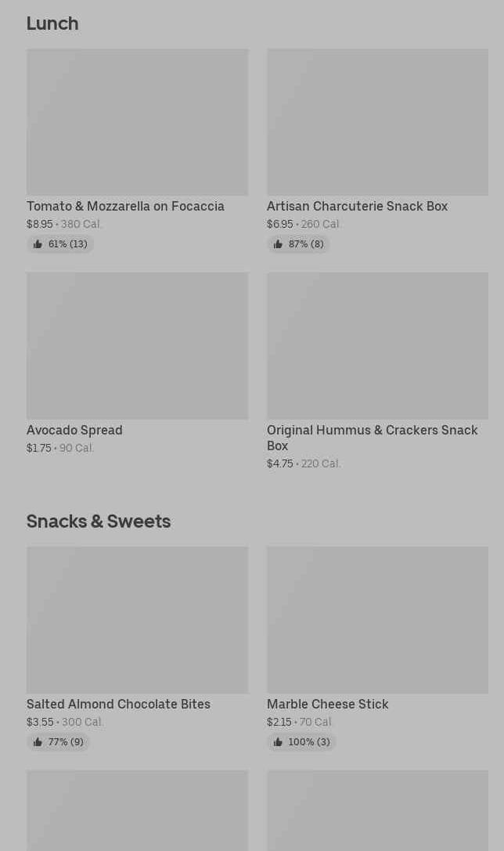Click the Salted Almond Chocolate Bites name
The height and width of the screenshot is (851, 504).
click(x=118, y=704)
